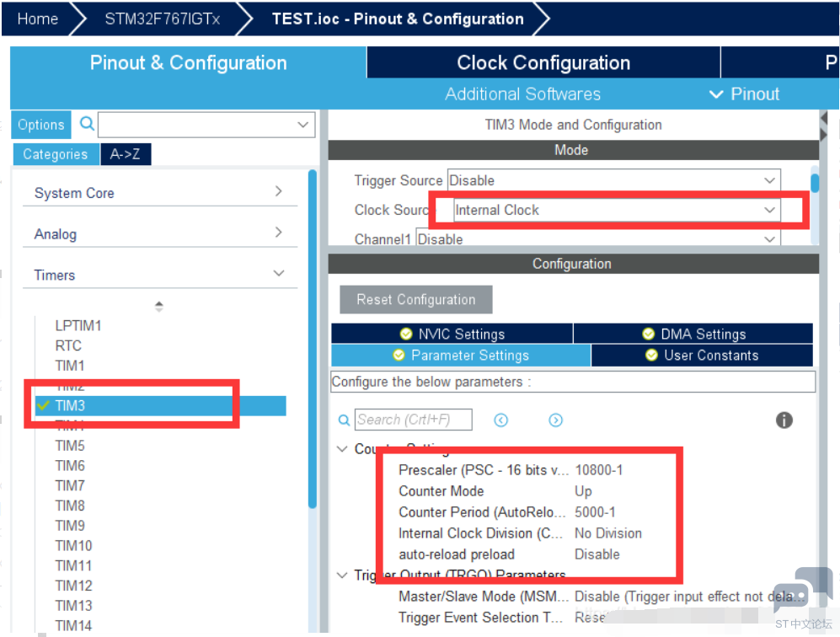Click the Prescaler value 10800-1
Viewport: 840px width, 637px height.
tap(599, 470)
